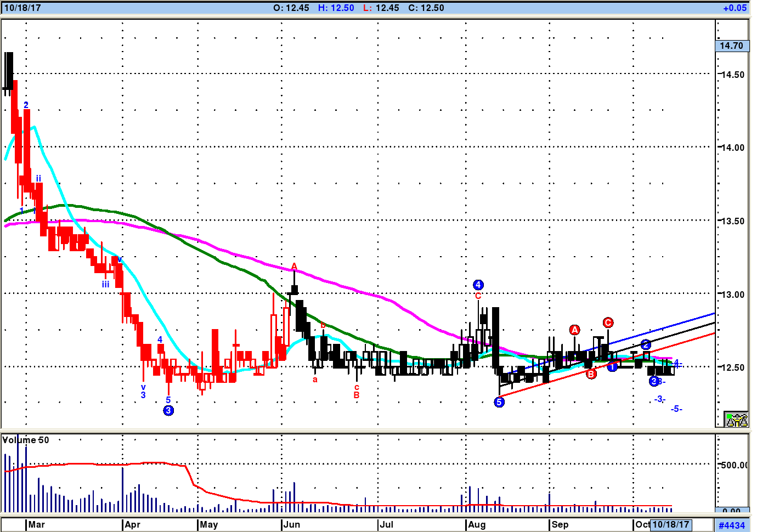
Task: Click the May label on time axis
Action: (x=209, y=524)
